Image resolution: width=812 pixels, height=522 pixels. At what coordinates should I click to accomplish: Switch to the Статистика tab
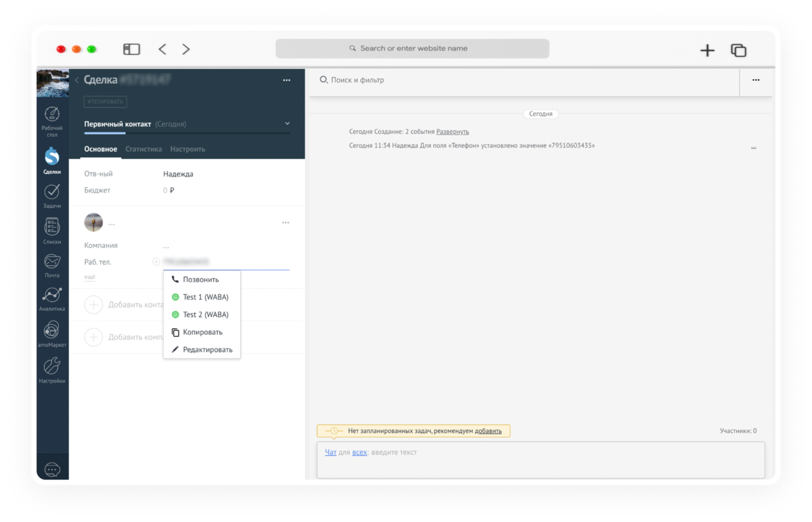(143, 149)
